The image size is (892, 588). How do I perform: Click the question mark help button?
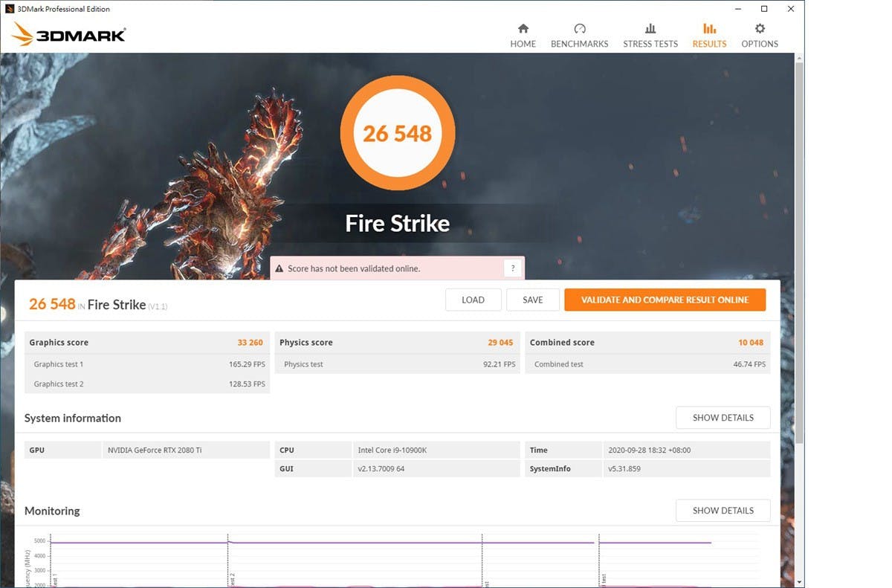(512, 268)
